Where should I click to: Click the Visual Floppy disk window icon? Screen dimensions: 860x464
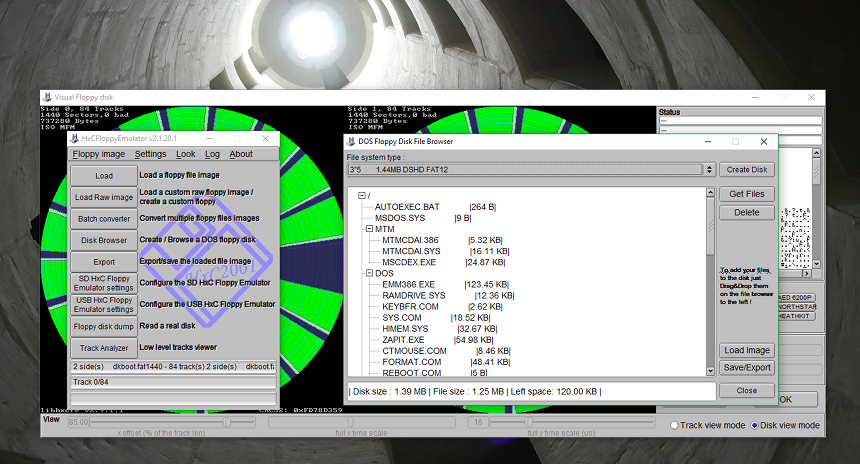coord(47,97)
